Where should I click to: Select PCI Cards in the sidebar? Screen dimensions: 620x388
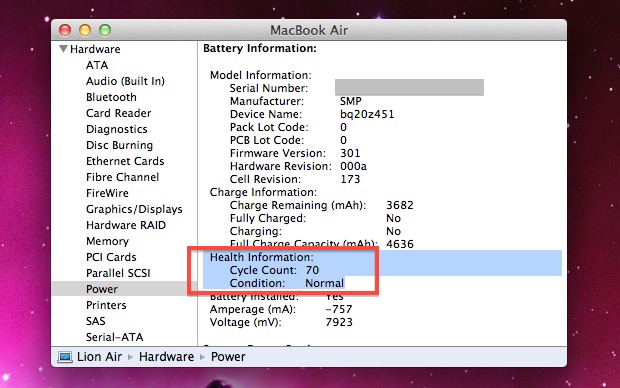pos(111,257)
